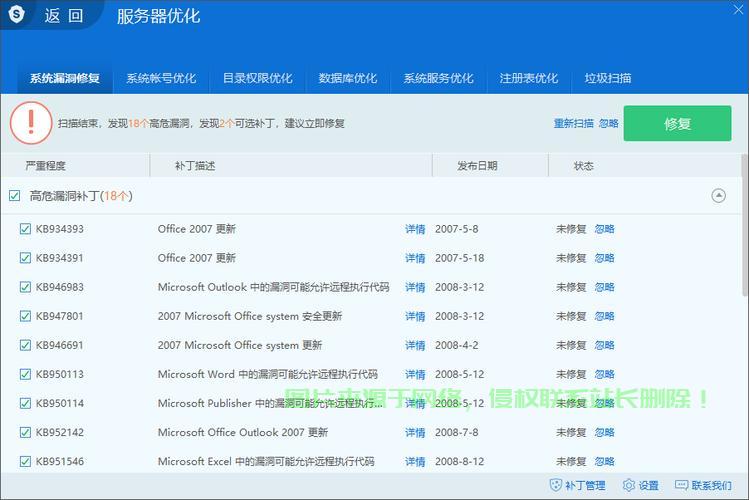Image resolution: width=749 pixels, height=500 pixels.
Task: Open 设置 gear icon in the footer
Action: [629, 485]
